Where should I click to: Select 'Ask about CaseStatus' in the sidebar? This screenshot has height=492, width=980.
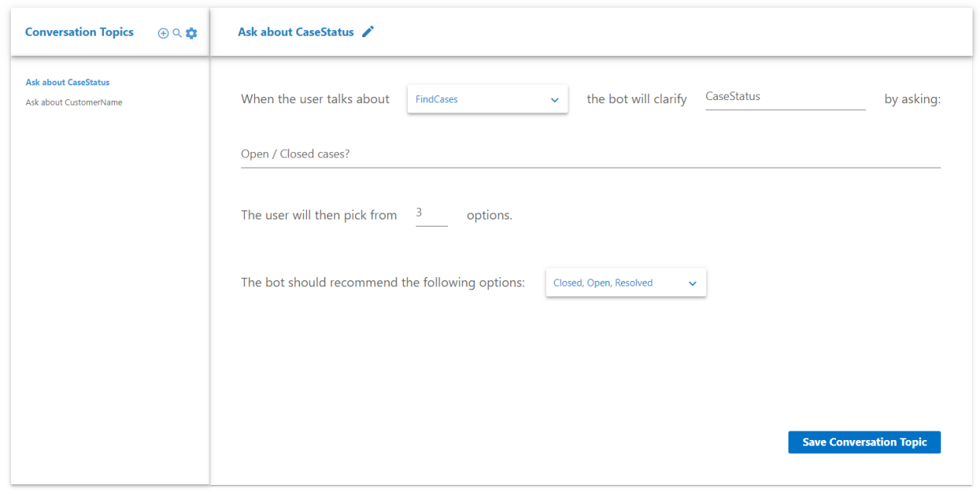click(x=67, y=82)
